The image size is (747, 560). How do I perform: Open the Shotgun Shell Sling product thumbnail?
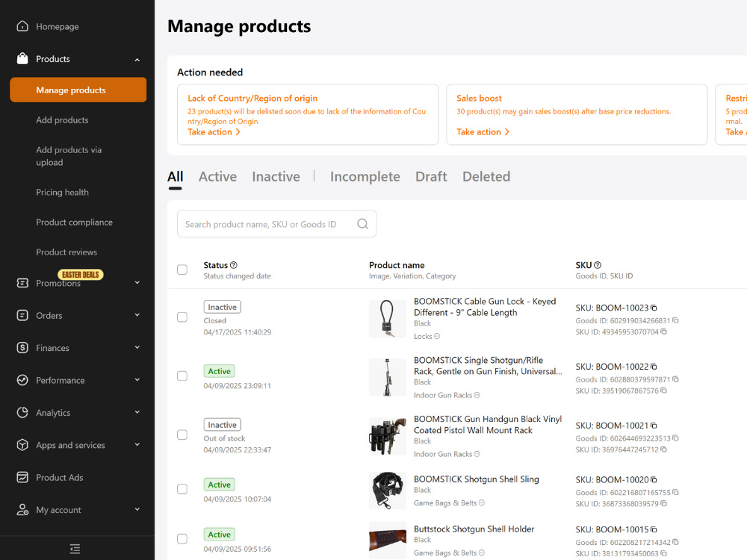pyautogui.click(x=387, y=491)
